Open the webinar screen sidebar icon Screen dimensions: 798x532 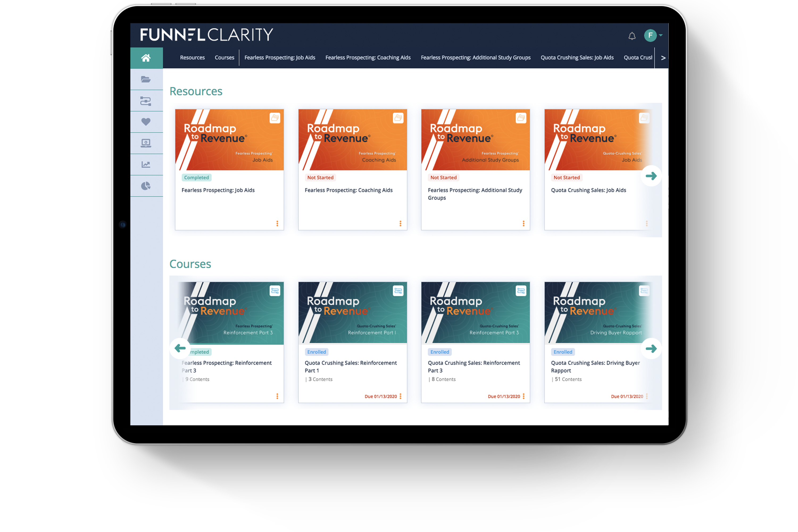click(x=146, y=144)
